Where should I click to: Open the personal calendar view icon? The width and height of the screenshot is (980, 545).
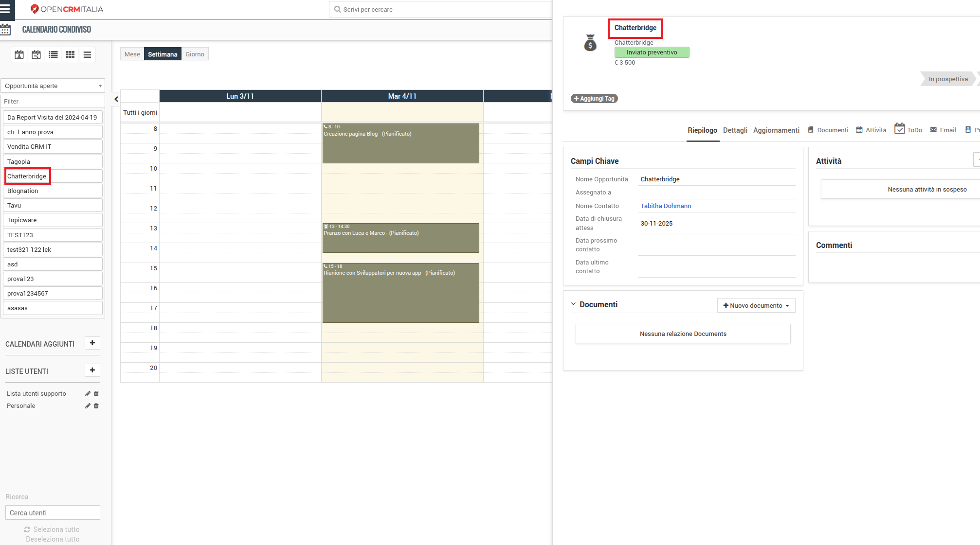[x=19, y=54]
